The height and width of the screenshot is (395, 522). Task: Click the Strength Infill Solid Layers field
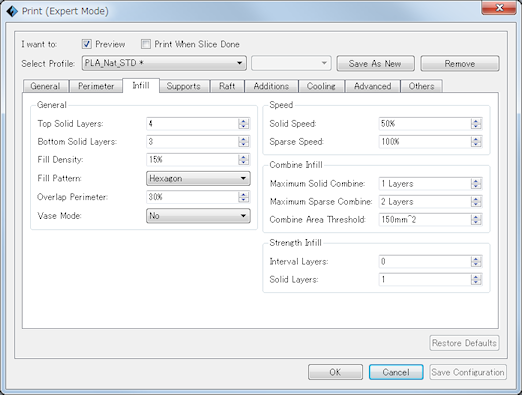[x=425, y=280]
